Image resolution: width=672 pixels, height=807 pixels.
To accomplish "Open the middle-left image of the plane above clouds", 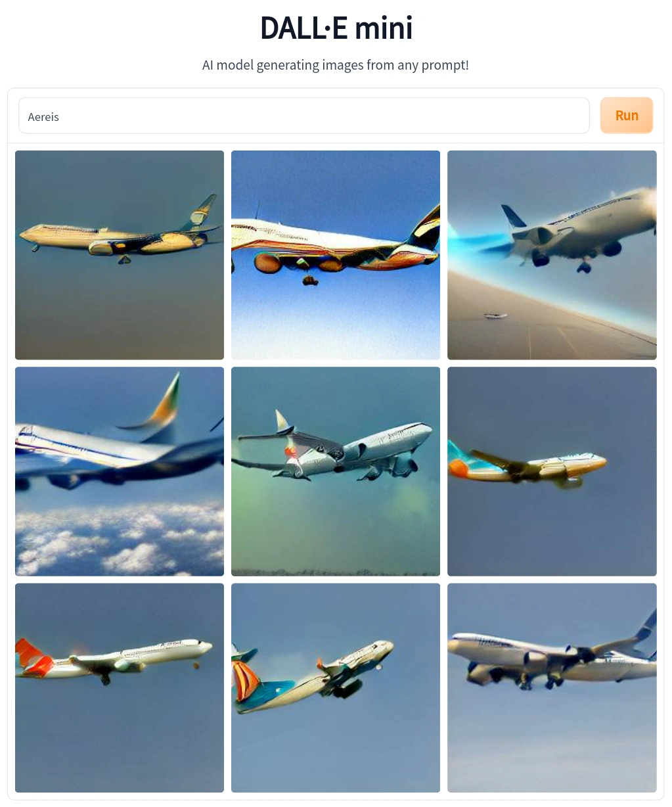I will click(x=120, y=471).
